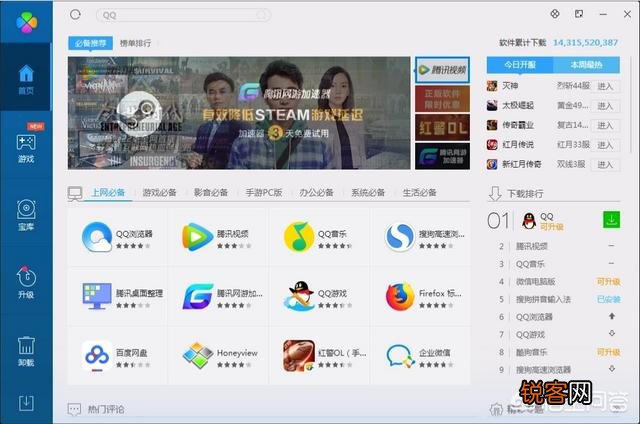Select the 本周最热 tab
Screen dimensions: 640x424
[x=586, y=65]
